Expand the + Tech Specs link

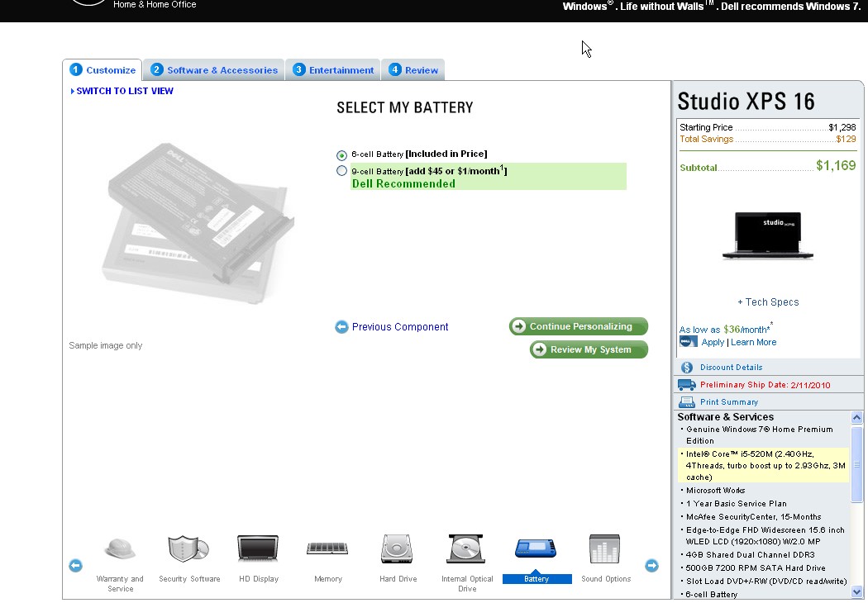768,302
